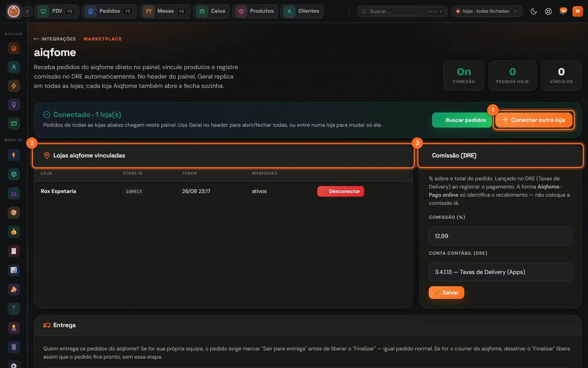Disconnect the Rox Espetaria store

(341, 191)
